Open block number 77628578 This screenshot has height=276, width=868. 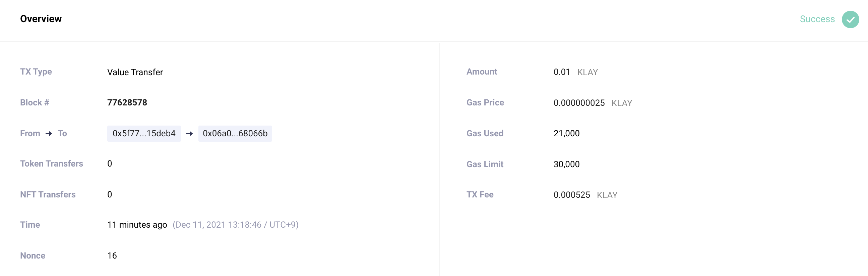[x=127, y=102]
